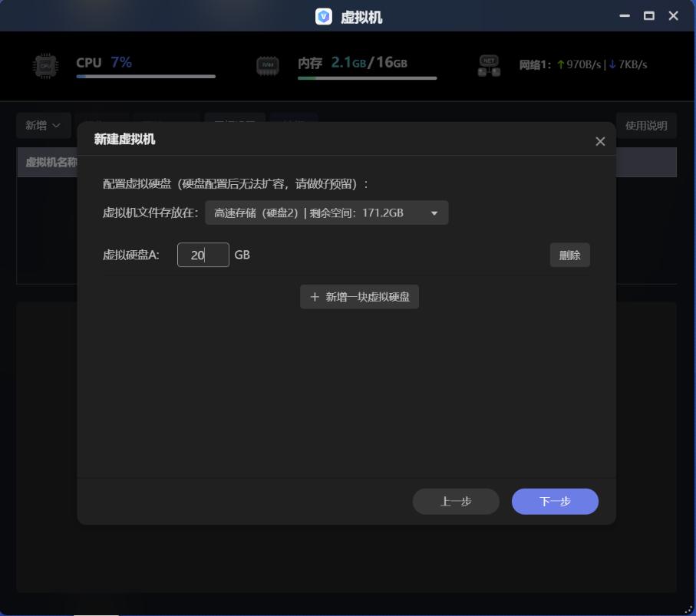Click the memory usage progress bar
Image resolution: width=696 pixels, height=616 pixels.
point(367,77)
